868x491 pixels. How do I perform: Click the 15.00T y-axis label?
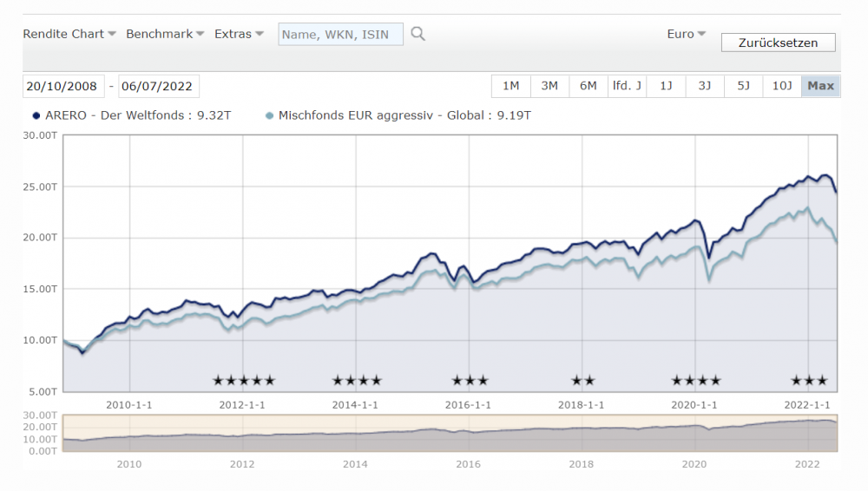click(40, 289)
